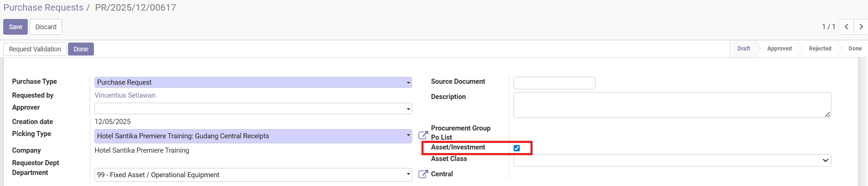The width and height of the screenshot is (868, 186).
Task: Uncheck the Asset/Investment checkbox
Action: point(517,148)
